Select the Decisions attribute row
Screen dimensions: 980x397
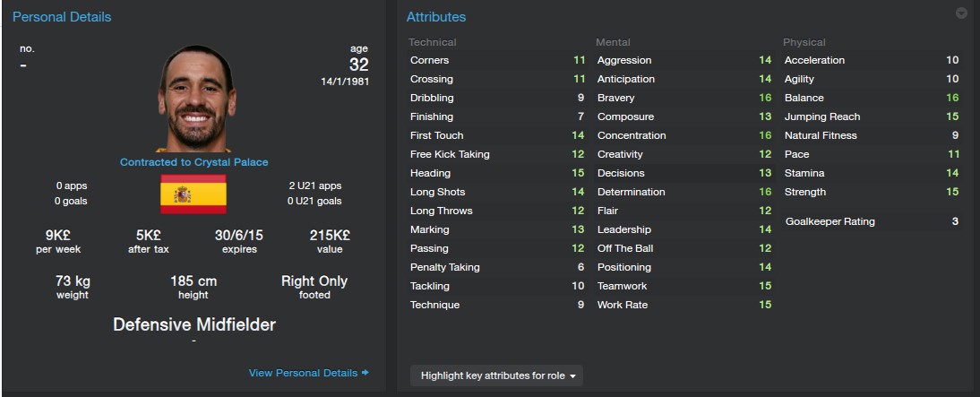point(683,173)
